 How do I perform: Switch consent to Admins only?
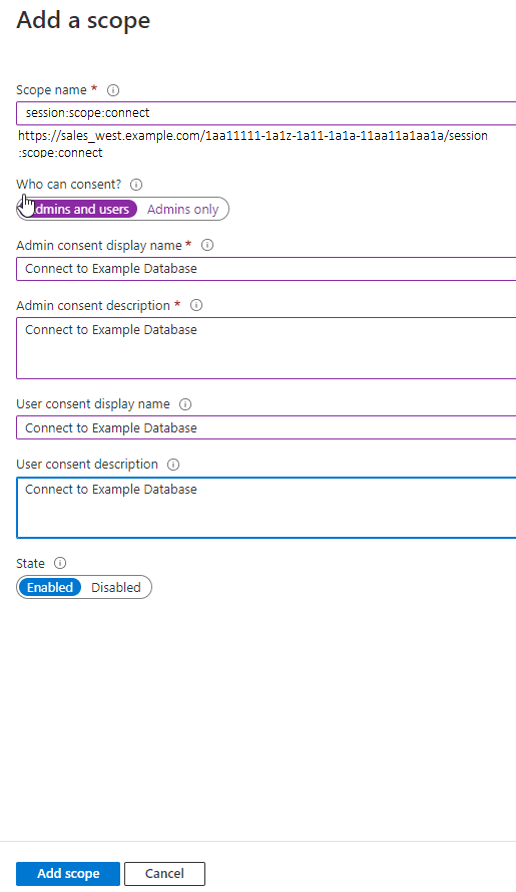(183, 209)
